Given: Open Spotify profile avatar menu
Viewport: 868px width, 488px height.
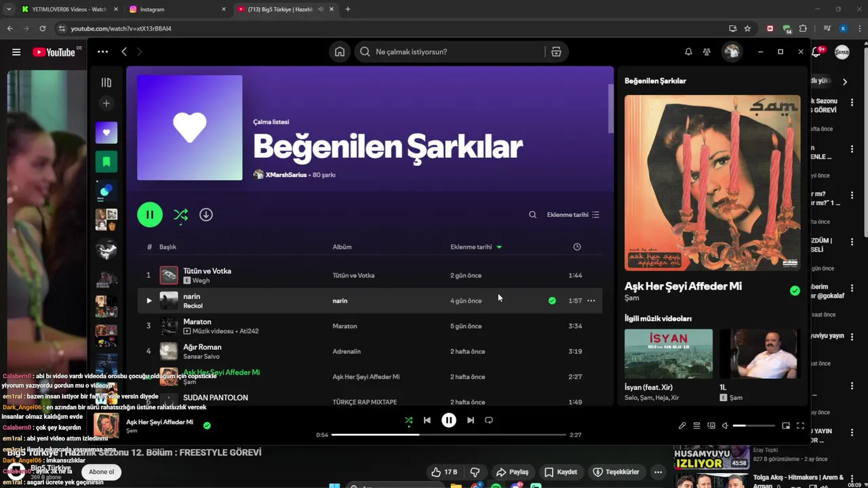Looking at the screenshot, I should [732, 52].
